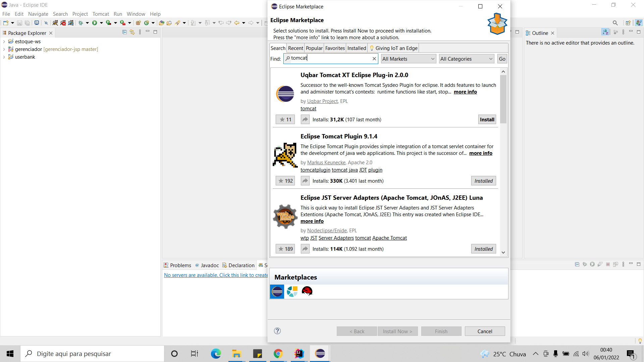This screenshot has width=644, height=362.
Task: Switch to the Recent tab
Action: click(296, 48)
